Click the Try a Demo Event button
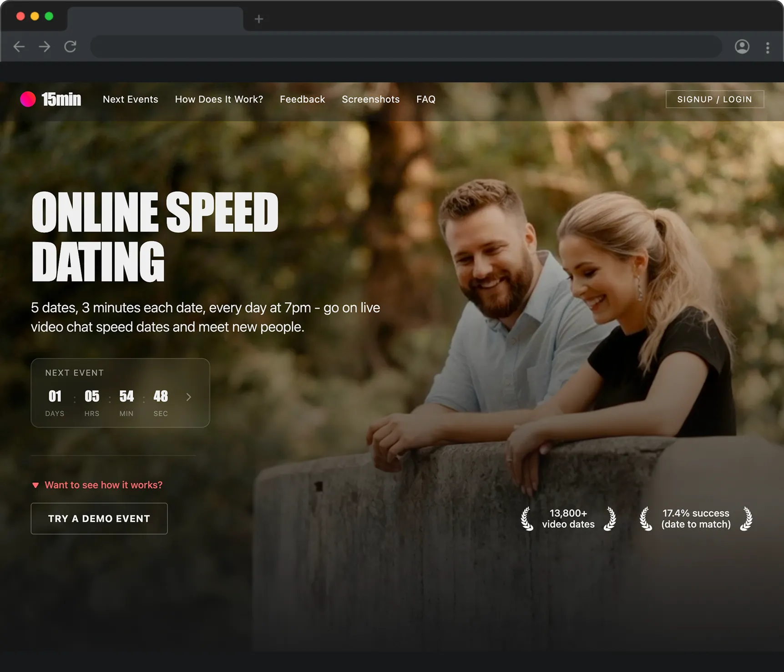784x672 pixels. [x=99, y=519]
